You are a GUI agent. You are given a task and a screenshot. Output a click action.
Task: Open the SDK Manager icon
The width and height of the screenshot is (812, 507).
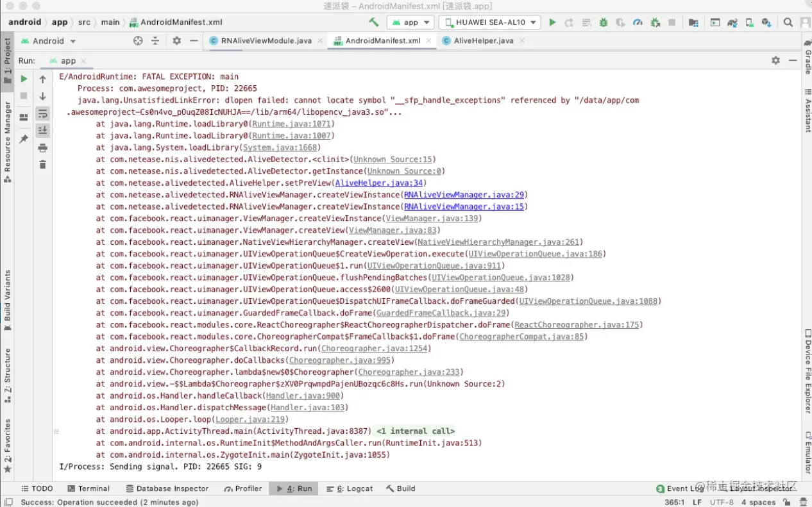[766, 22]
